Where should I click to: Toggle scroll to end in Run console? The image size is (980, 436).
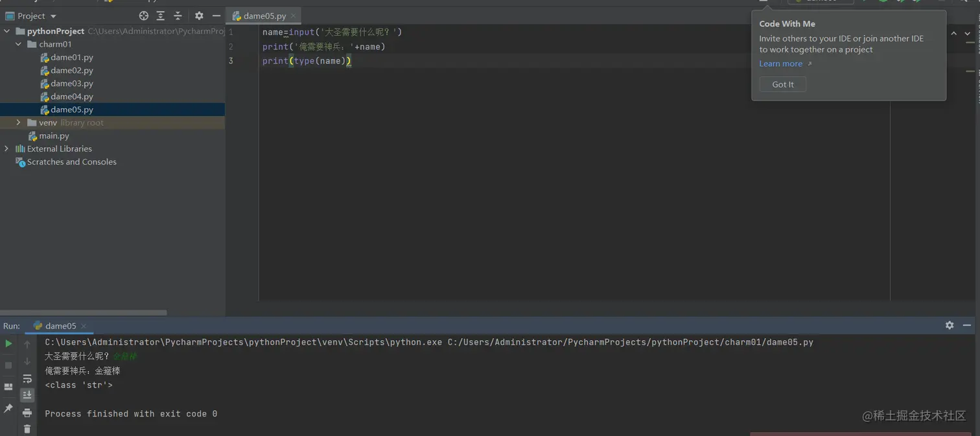(27, 395)
